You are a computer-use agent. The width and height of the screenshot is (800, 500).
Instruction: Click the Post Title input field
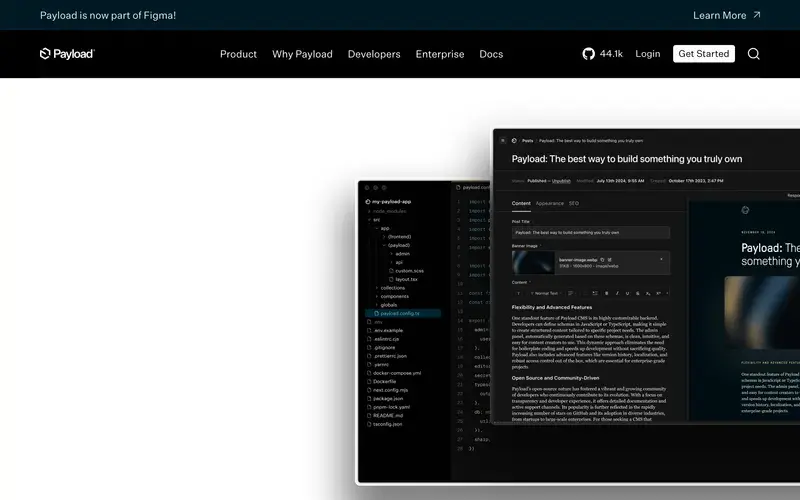click(x=591, y=233)
